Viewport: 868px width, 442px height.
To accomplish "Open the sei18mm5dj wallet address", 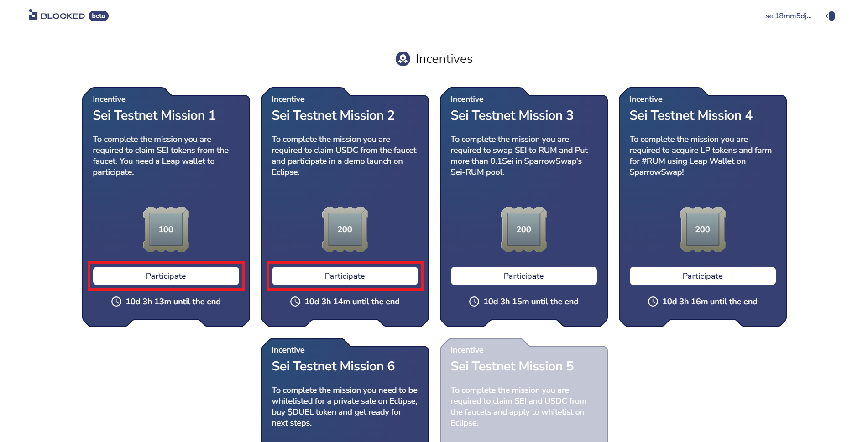I will pyautogui.click(x=788, y=16).
